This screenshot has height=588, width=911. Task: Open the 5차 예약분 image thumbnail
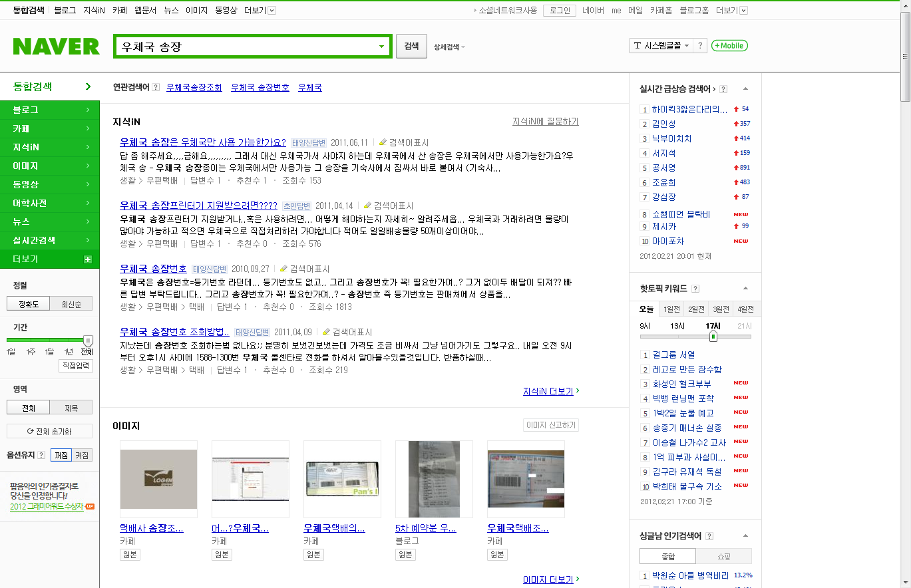click(x=434, y=479)
